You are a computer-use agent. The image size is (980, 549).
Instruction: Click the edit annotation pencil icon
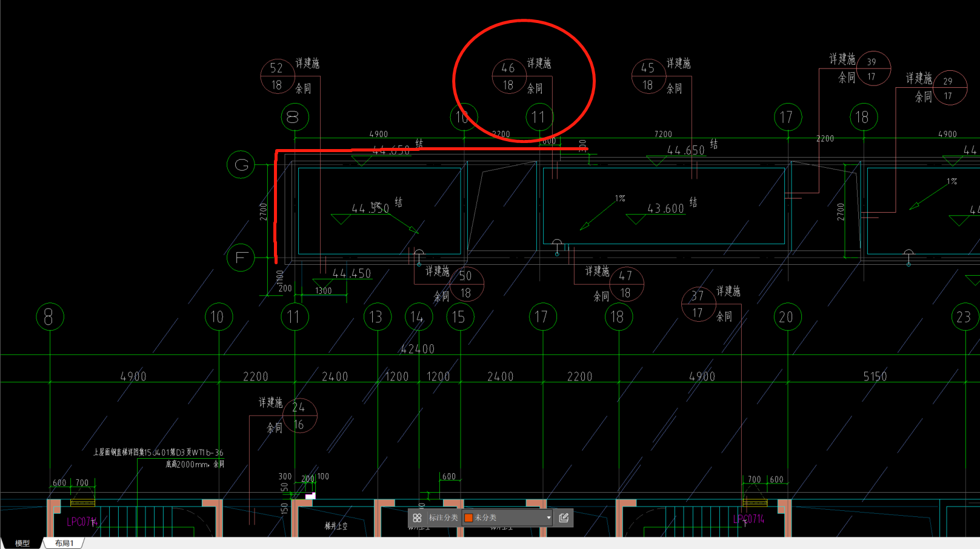(564, 517)
